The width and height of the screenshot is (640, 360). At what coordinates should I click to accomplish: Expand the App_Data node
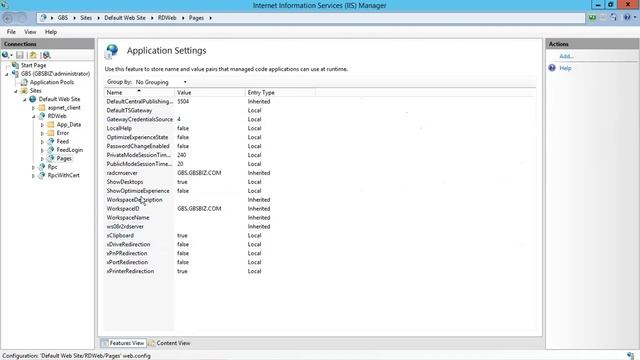tap(42, 125)
